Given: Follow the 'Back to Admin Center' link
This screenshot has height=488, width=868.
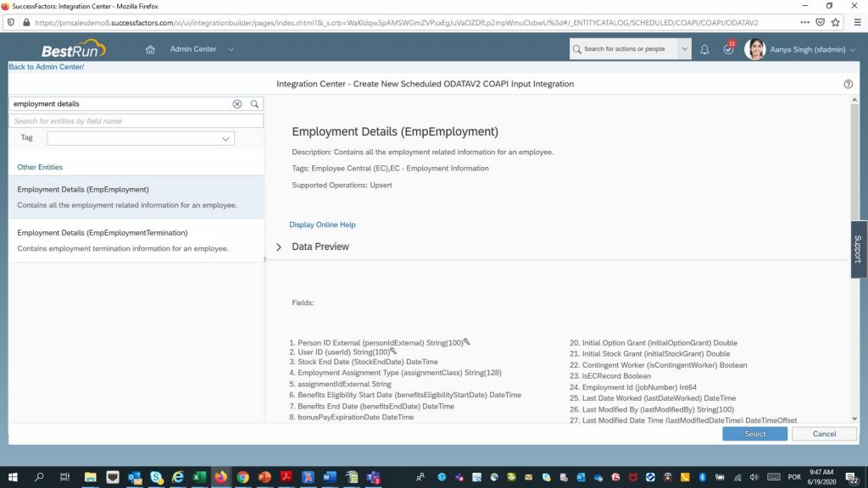Looking at the screenshot, I should (47, 67).
